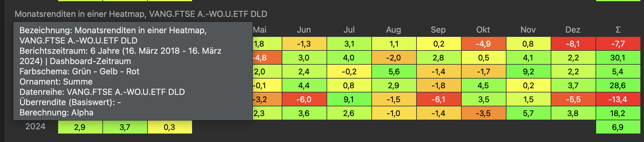This screenshot has width=644, height=142.
Task: Click the red -7,7 sum cell
Action: [x=618, y=44]
